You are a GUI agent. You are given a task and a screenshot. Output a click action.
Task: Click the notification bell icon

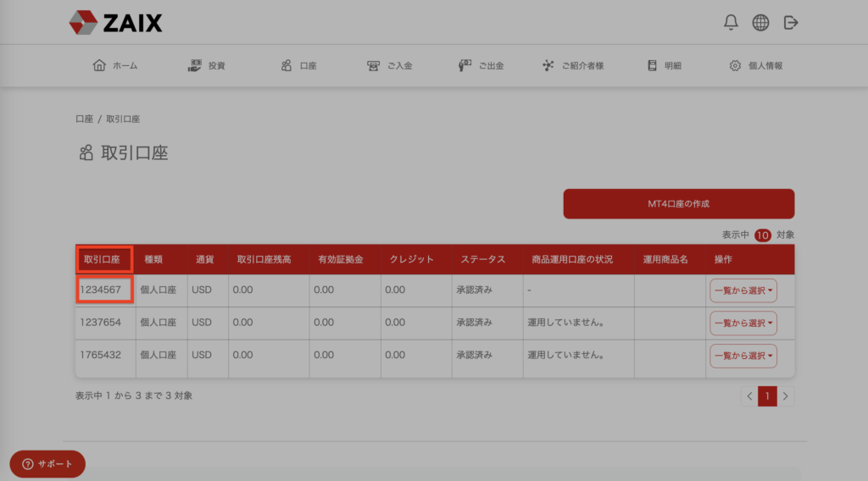click(x=731, y=23)
